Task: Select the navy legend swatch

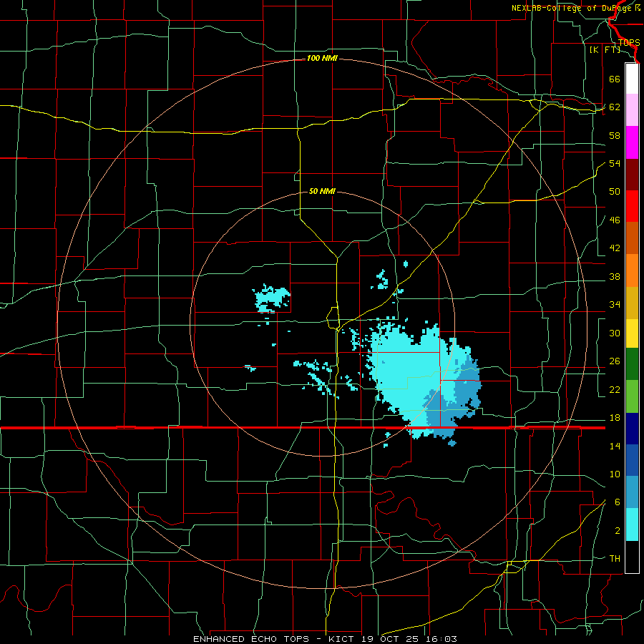Action: click(x=632, y=429)
